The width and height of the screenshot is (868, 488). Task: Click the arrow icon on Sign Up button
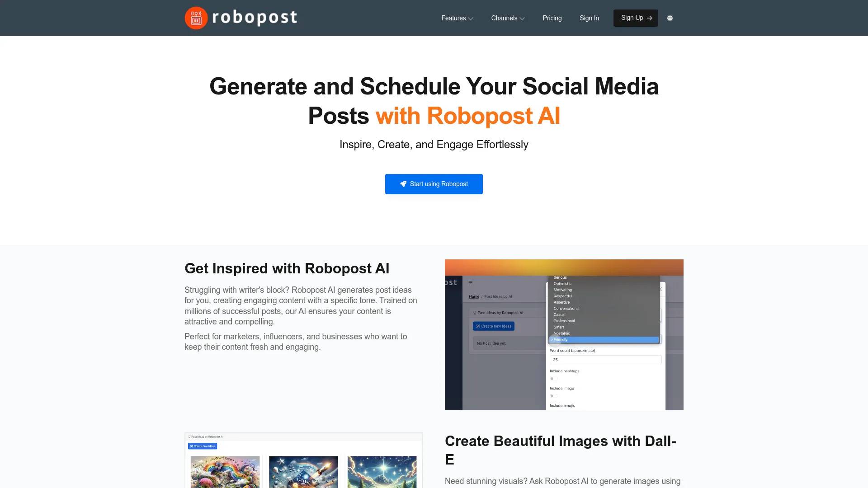click(x=650, y=18)
